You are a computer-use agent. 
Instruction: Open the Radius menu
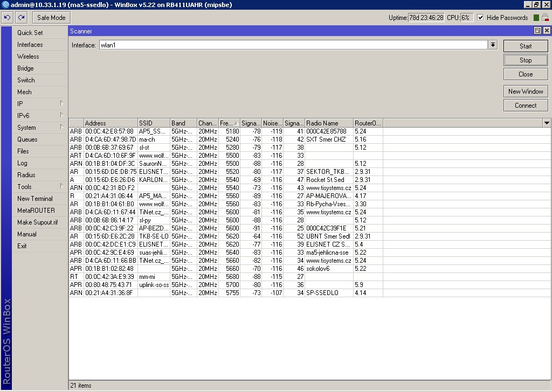pos(40,174)
